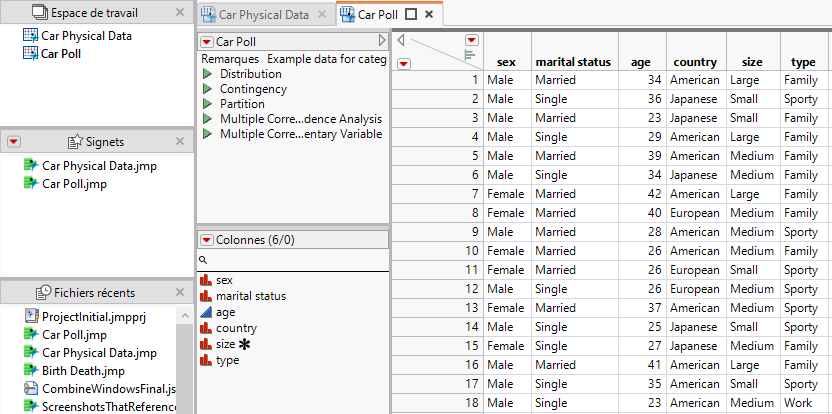
Task: Run the Contingency script green triangle
Action: pyautogui.click(x=207, y=89)
